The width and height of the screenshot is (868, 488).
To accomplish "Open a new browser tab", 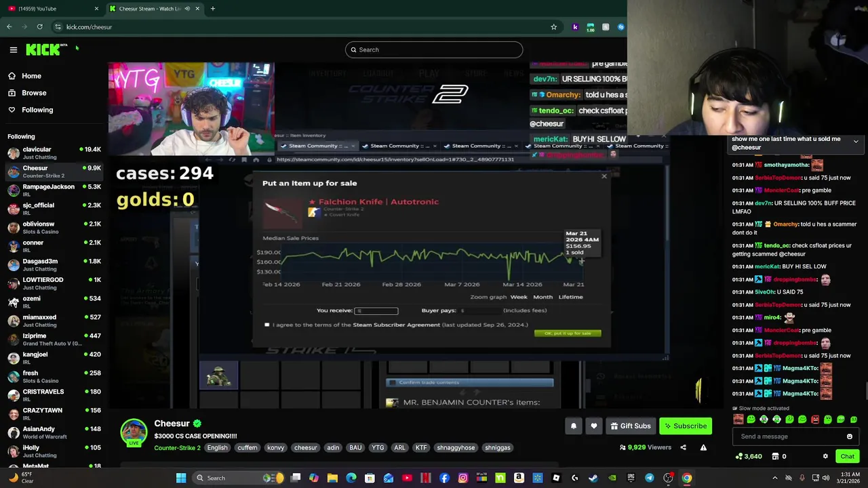I will tap(212, 8).
